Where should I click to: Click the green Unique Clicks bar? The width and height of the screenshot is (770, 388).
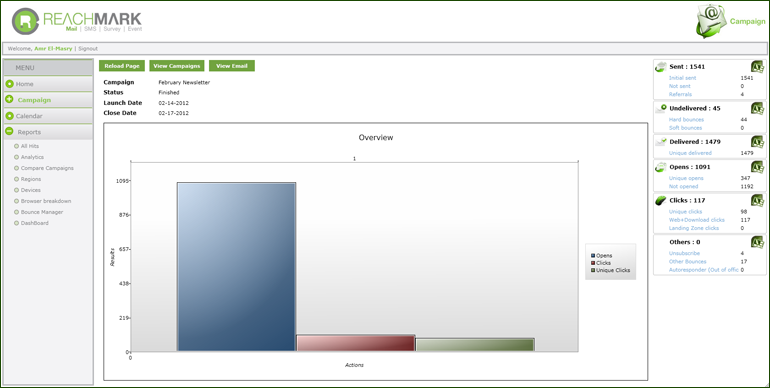click(475, 345)
